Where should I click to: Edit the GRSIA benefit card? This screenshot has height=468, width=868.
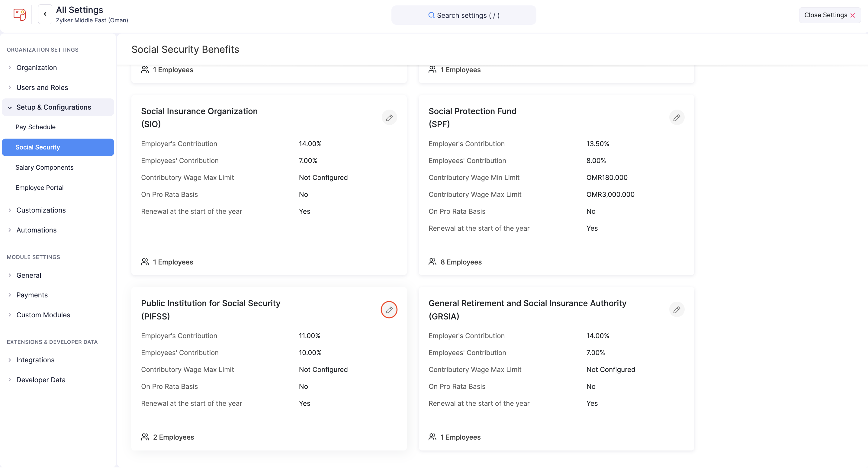point(676,310)
